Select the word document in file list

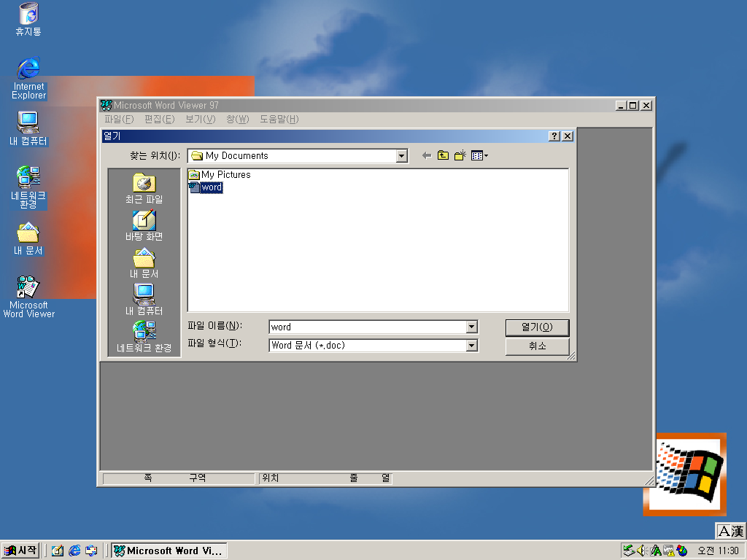pos(206,187)
